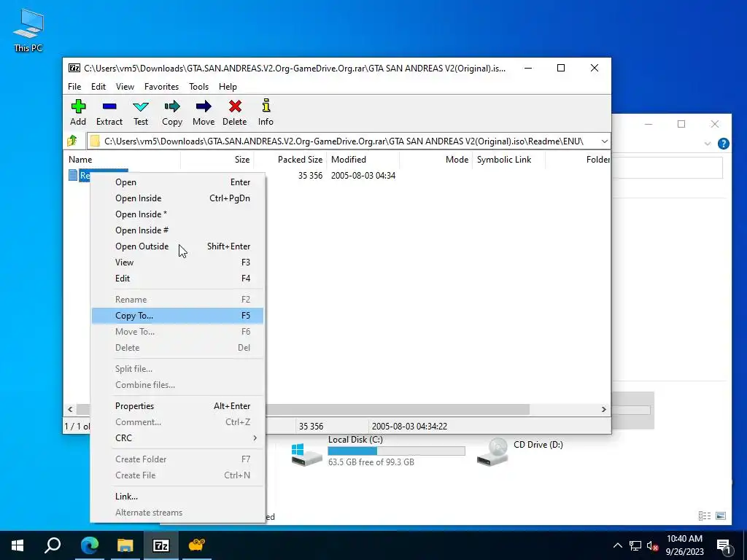Viewport: 747px width, 560px height.
Task: Choose Open Inside * entry
Action: (x=177, y=214)
